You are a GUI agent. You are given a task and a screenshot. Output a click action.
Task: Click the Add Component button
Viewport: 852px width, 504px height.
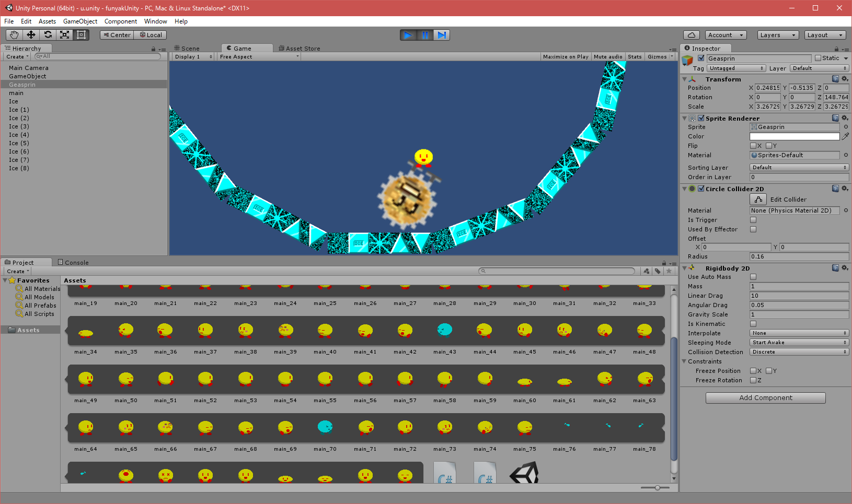pyautogui.click(x=765, y=398)
